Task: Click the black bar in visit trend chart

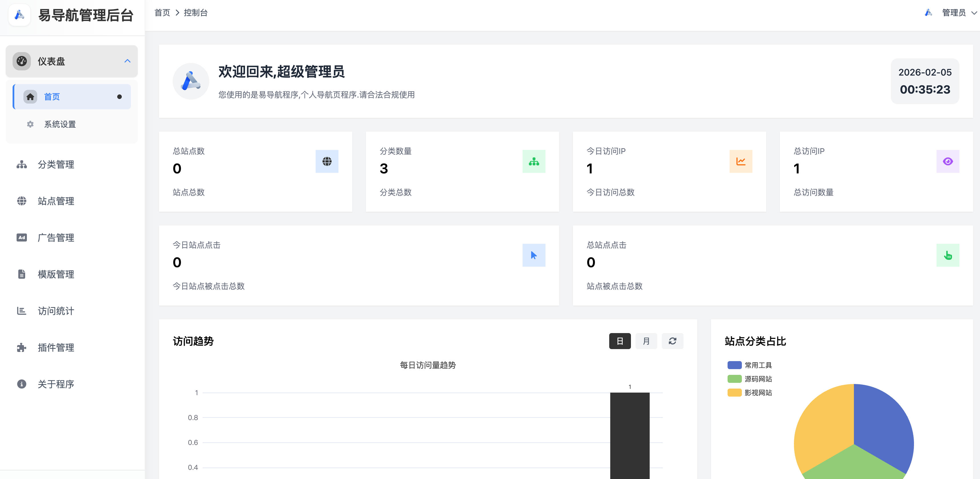Action: tap(630, 436)
